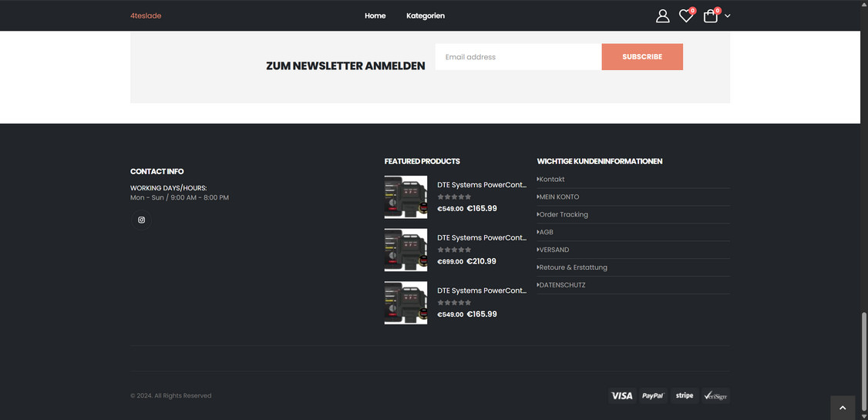
Task: Open the last featured product thumbnail
Action: click(x=405, y=303)
